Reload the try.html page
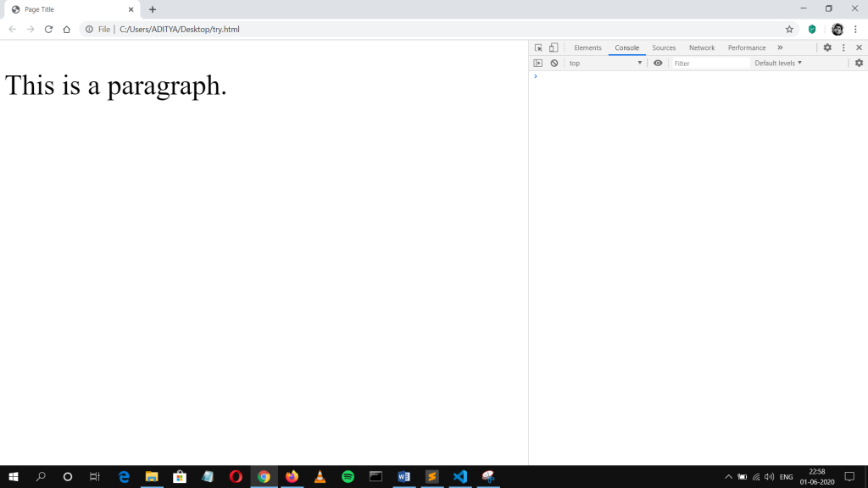This screenshot has height=488, width=868. click(48, 29)
